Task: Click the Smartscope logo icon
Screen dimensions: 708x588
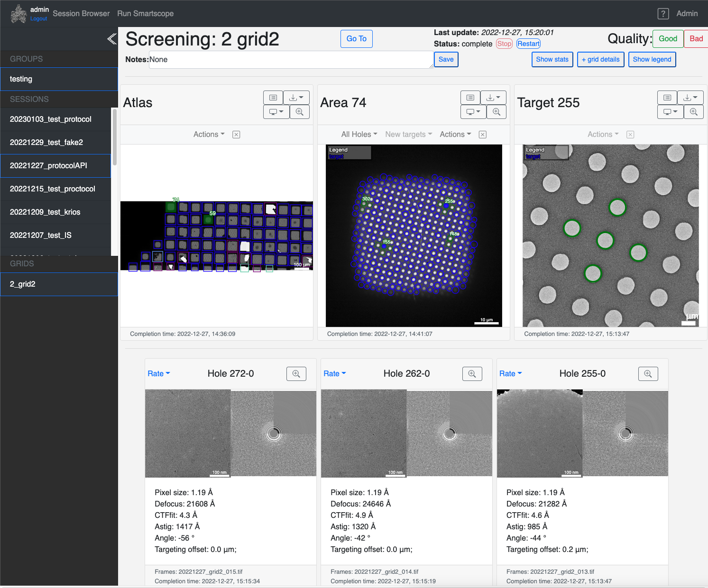Action: pos(18,14)
